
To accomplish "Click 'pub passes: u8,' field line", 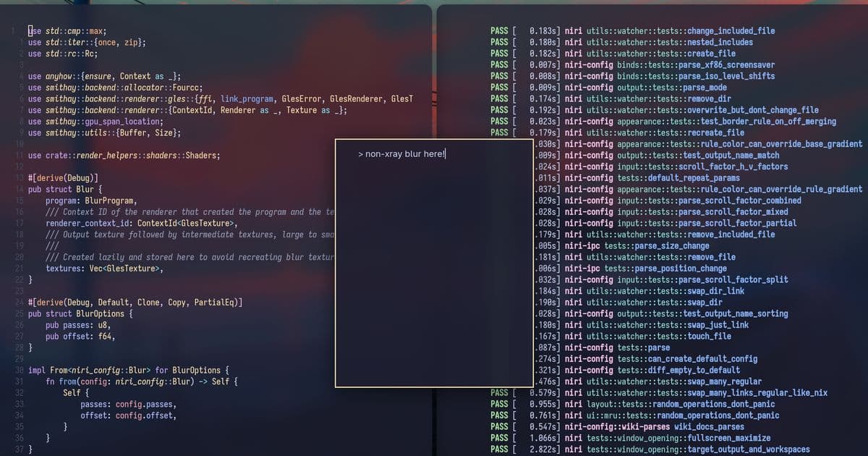I will pyautogui.click(x=78, y=325).
